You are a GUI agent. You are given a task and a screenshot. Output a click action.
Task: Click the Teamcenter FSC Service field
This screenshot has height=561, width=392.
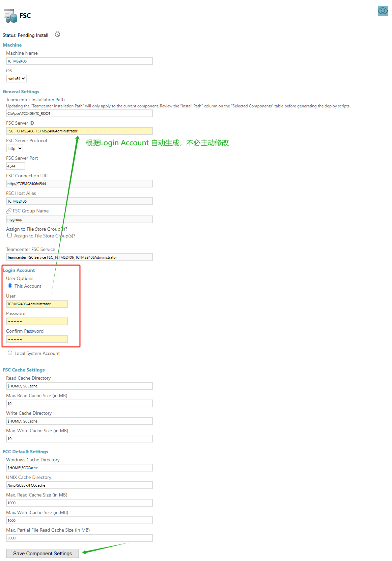coord(79,257)
